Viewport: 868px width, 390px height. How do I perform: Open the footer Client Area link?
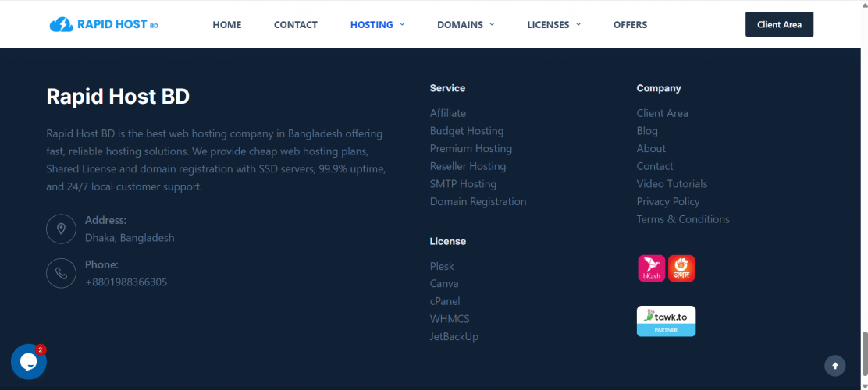pos(663,113)
